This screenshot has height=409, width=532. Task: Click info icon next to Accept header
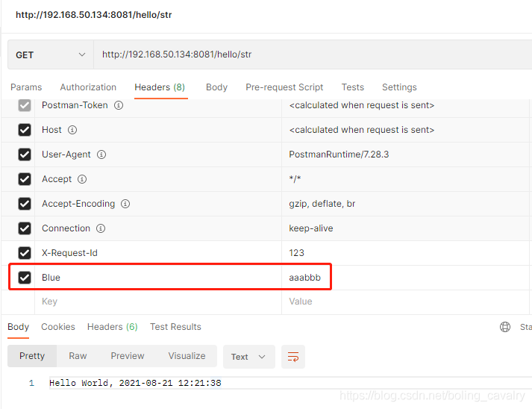tap(82, 179)
